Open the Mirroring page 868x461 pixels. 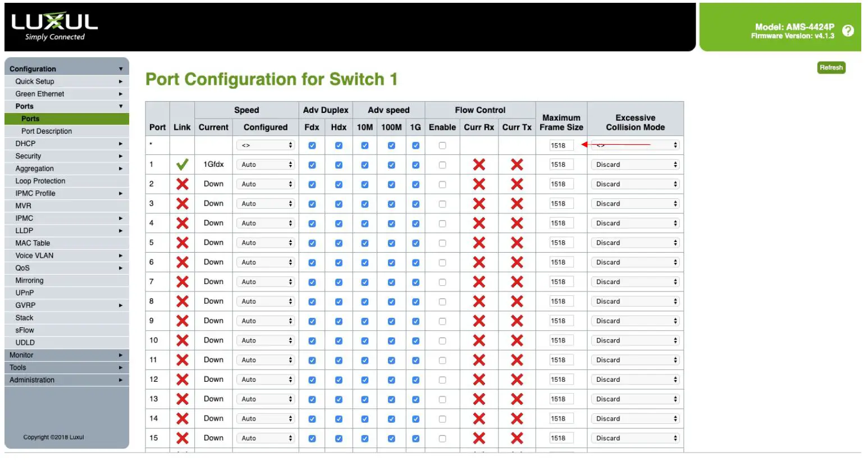(x=67, y=280)
